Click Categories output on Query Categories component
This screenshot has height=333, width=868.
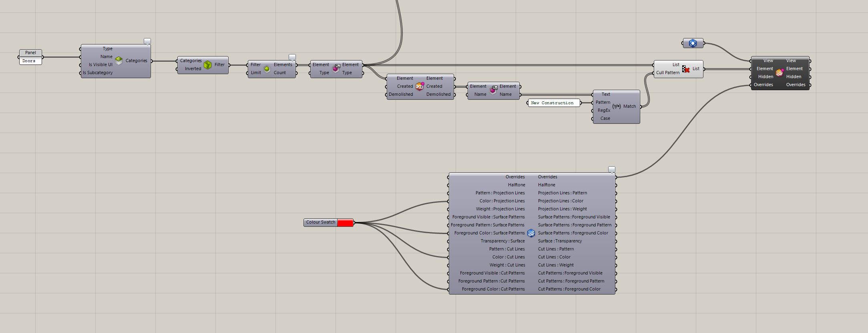click(136, 61)
